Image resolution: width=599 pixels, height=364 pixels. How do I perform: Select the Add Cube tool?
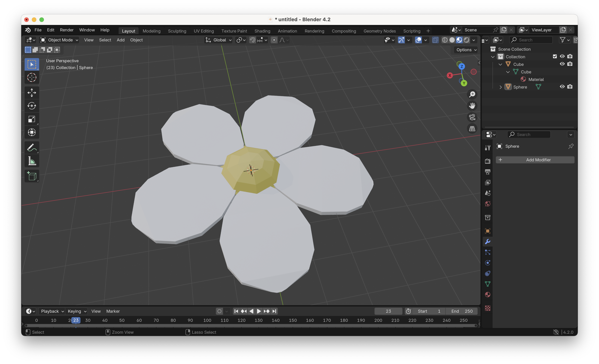32,176
